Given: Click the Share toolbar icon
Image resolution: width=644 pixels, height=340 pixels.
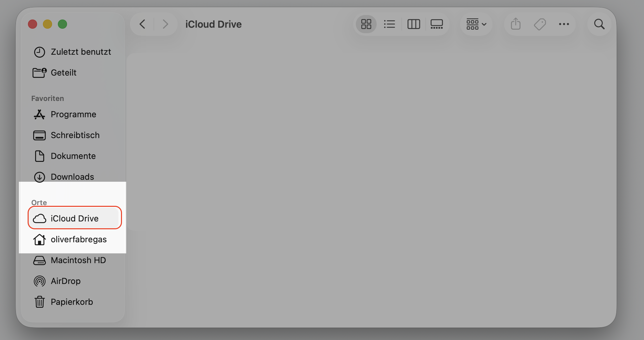Looking at the screenshot, I should point(516,24).
